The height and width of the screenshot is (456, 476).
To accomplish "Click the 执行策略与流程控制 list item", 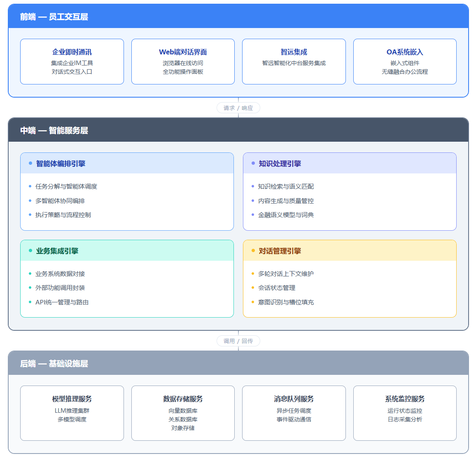I will (63, 215).
